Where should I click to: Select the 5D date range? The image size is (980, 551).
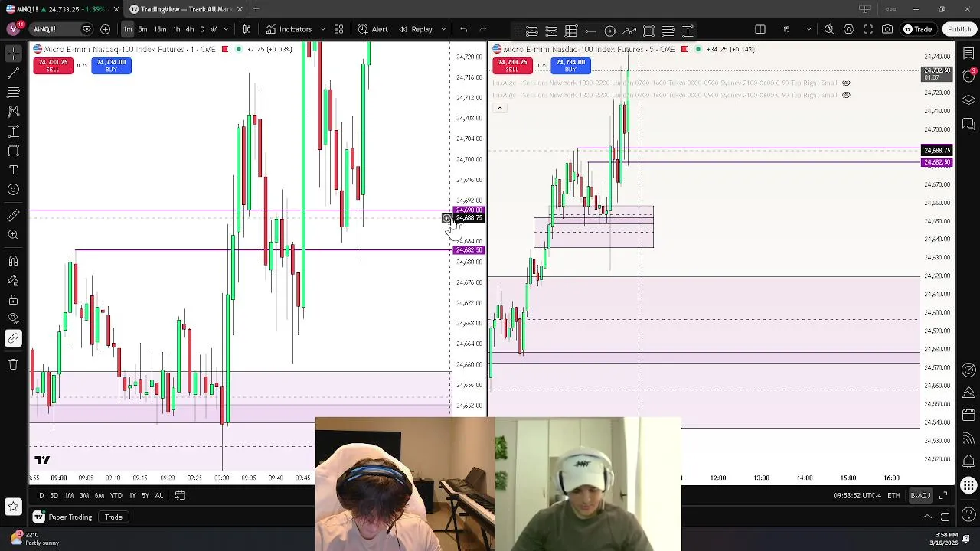tap(54, 495)
